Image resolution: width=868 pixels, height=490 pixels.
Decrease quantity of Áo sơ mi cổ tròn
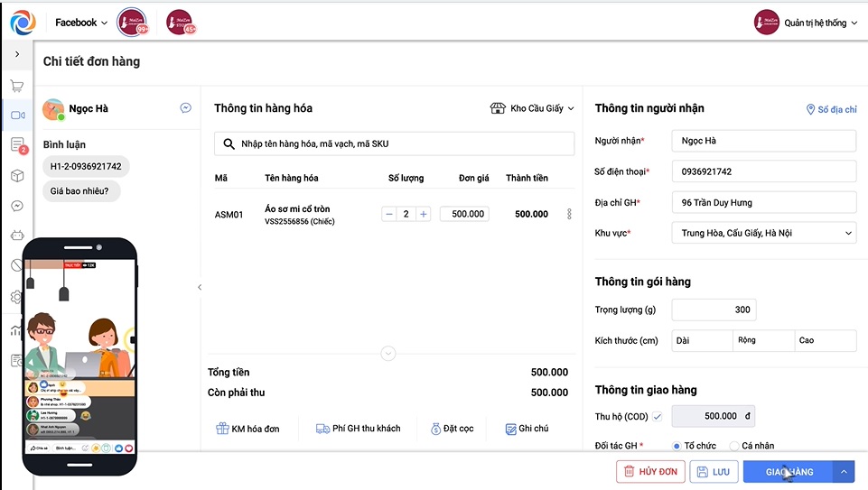[x=389, y=214]
